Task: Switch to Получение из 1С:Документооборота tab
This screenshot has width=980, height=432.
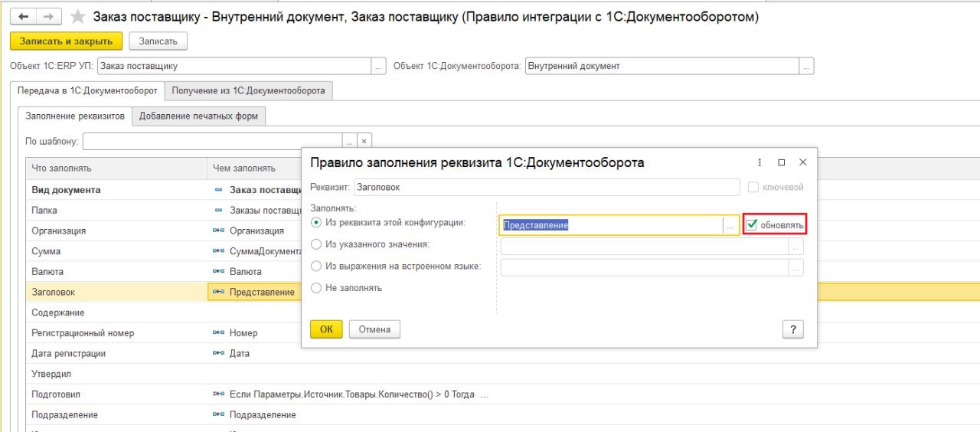Action: tap(248, 90)
